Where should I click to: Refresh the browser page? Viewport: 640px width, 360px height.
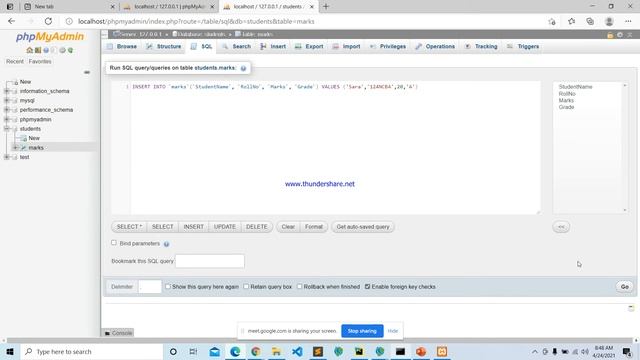[x=48, y=21]
